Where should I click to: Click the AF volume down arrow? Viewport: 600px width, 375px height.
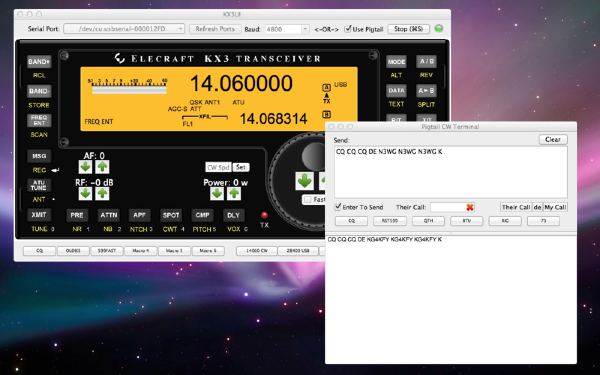pyautogui.click(x=85, y=167)
